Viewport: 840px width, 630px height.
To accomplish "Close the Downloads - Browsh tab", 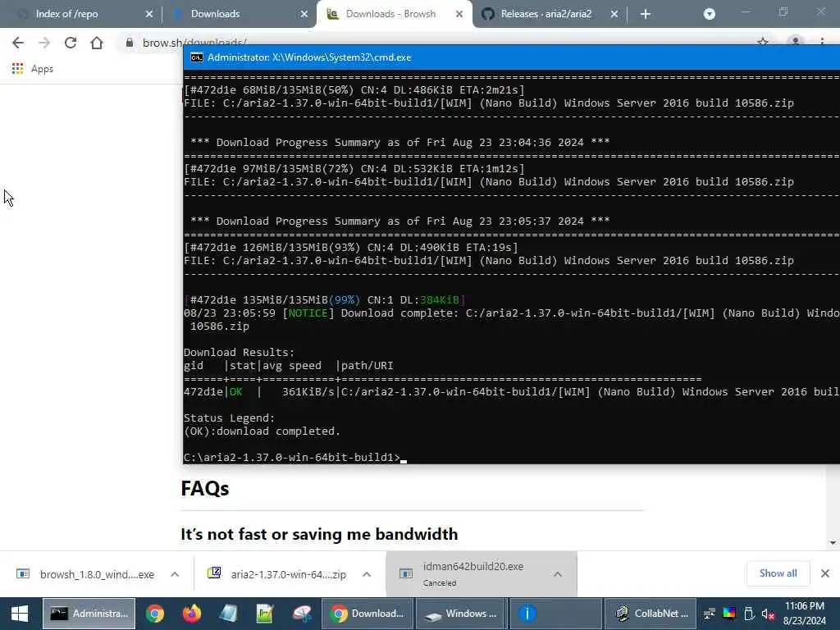I will (x=459, y=15).
